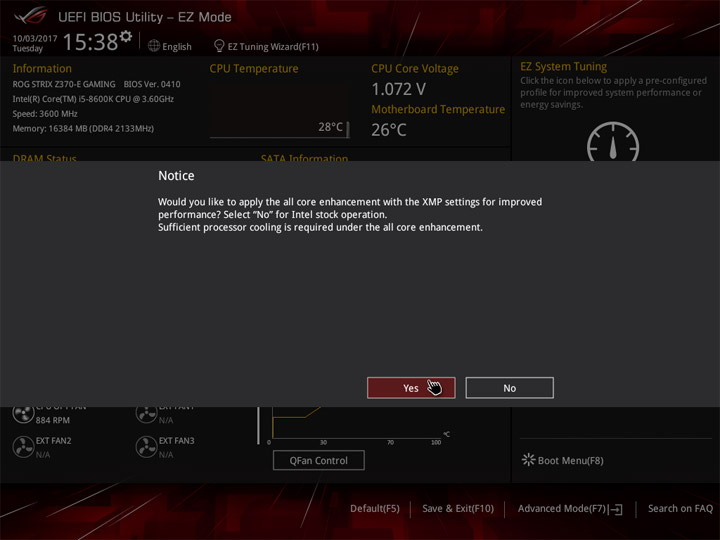Image resolution: width=720 pixels, height=540 pixels.
Task: Click the 884 RPM fan speed
Action: point(53,420)
